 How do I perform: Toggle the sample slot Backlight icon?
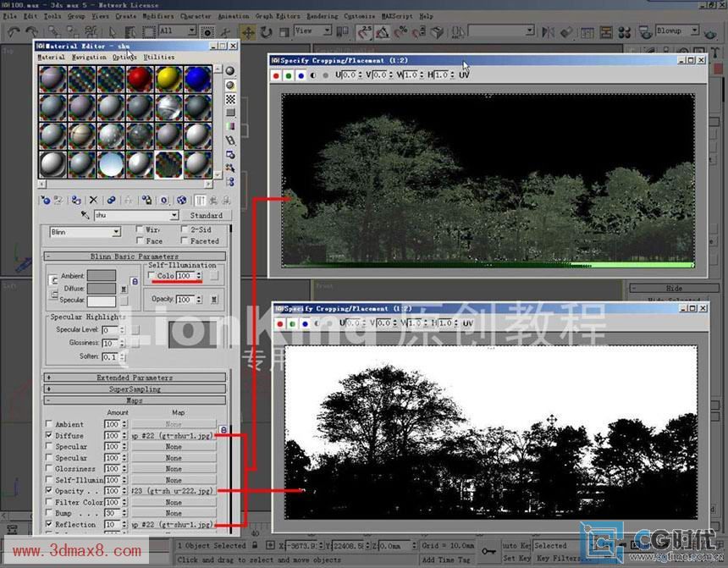coord(230,85)
